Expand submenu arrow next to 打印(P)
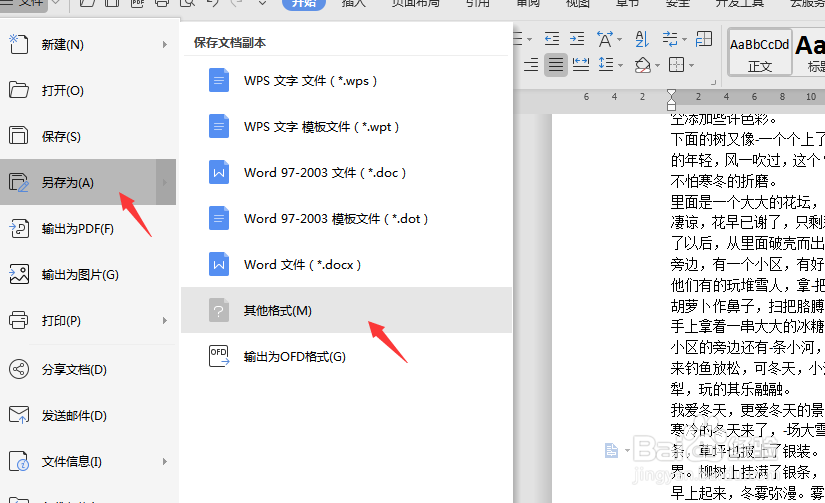The height and width of the screenshot is (503, 825). click(x=165, y=320)
